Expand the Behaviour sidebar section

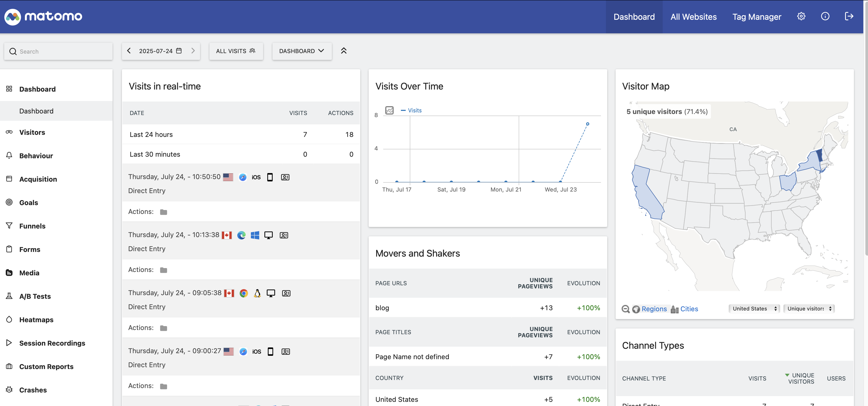point(36,156)
